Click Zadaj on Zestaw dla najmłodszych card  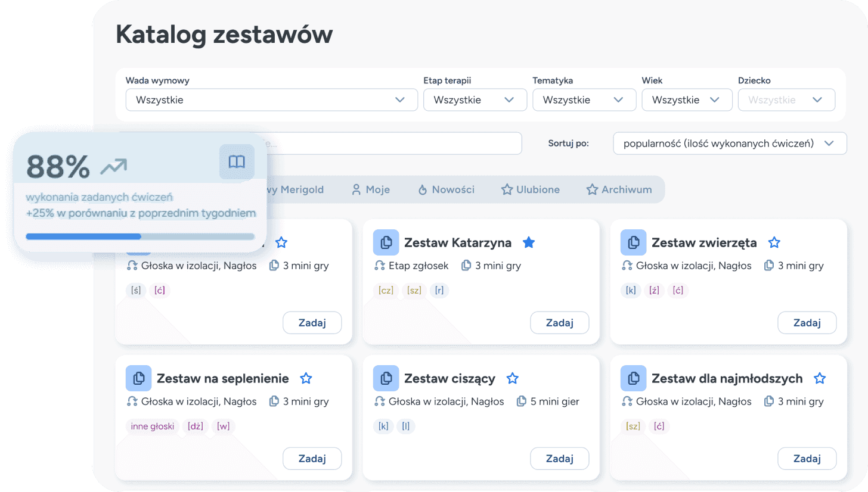tap(807, 459)
